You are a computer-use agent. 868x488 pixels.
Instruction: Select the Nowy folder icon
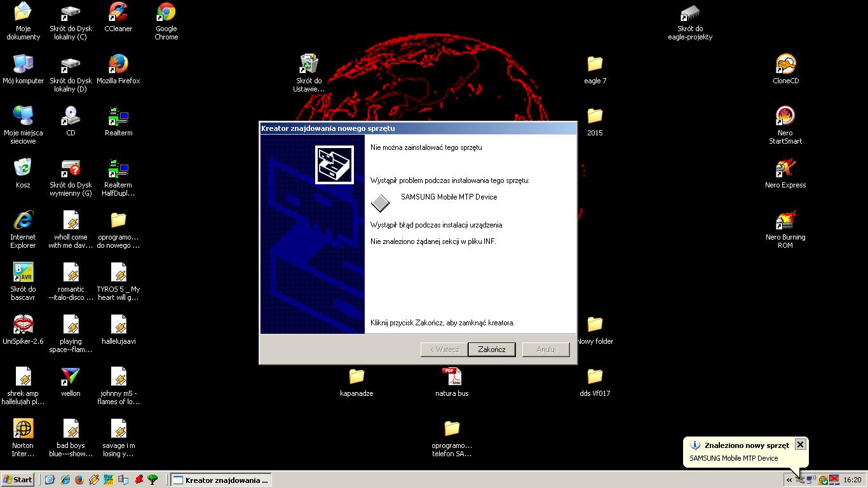point(595,330)
